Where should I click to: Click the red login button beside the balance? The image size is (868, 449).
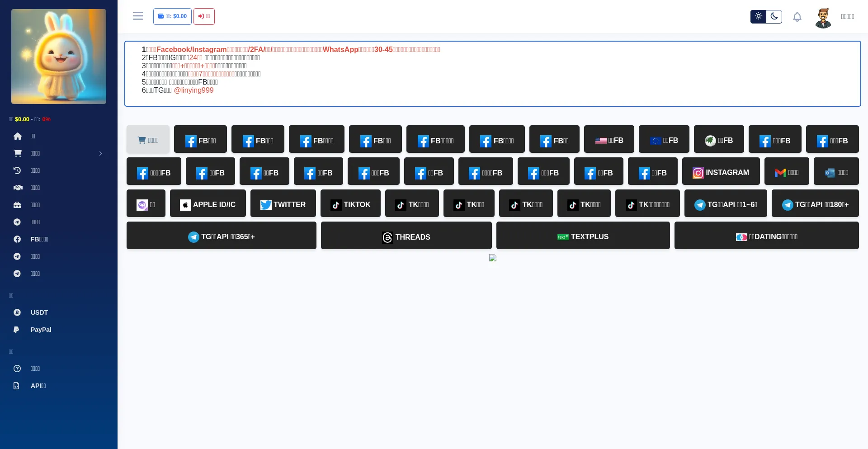204,16
